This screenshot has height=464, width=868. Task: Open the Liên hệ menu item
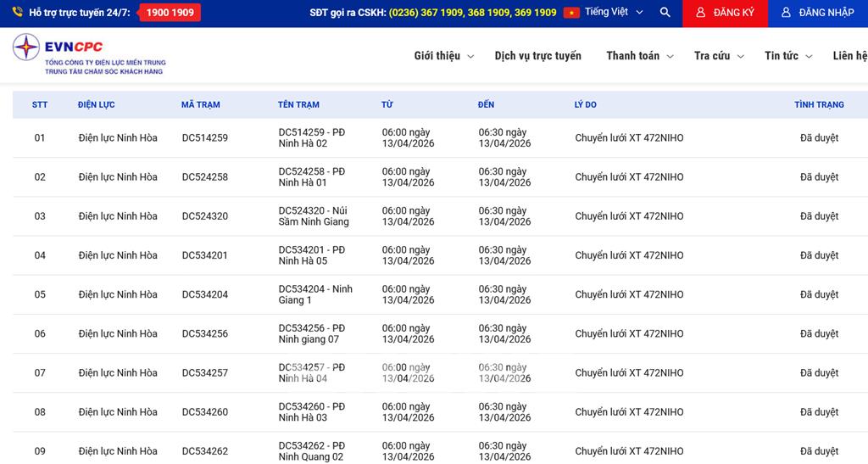click(849, 56)
